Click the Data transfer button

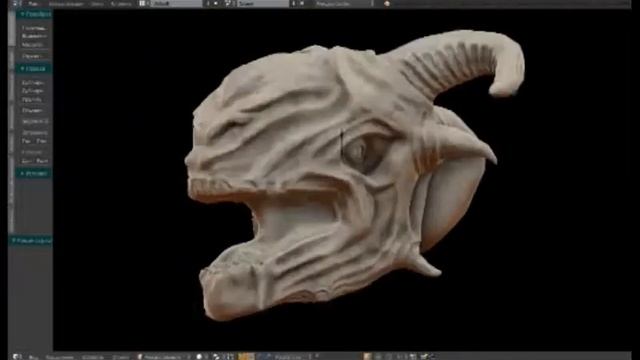pos(27,161)
